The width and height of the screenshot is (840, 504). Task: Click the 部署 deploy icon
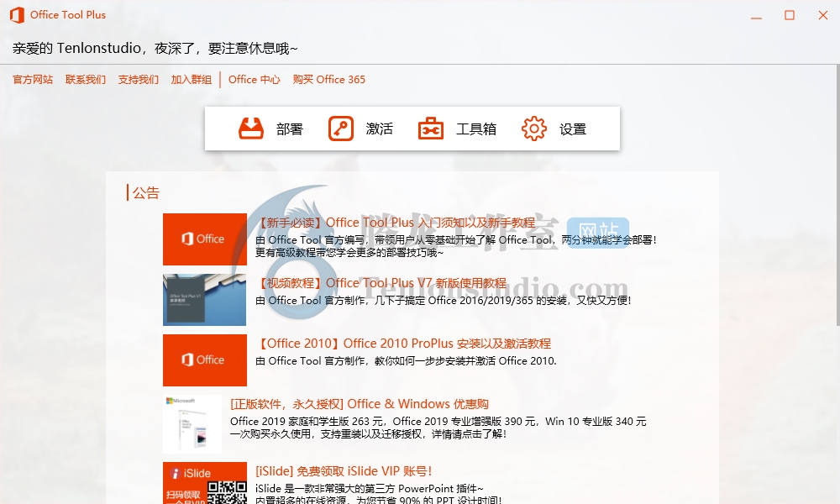coord(250,129)
